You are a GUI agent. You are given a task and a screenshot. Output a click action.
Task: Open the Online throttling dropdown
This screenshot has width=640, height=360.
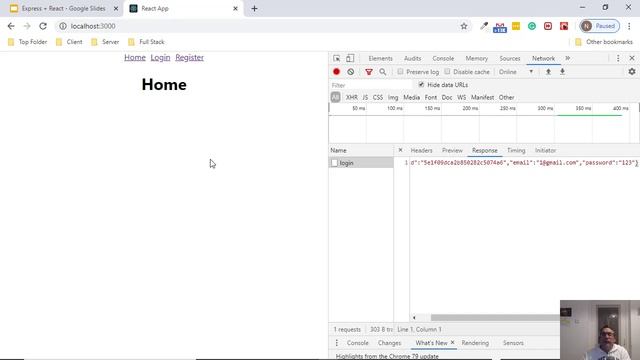pyautogui.click(x=516, y=72)
